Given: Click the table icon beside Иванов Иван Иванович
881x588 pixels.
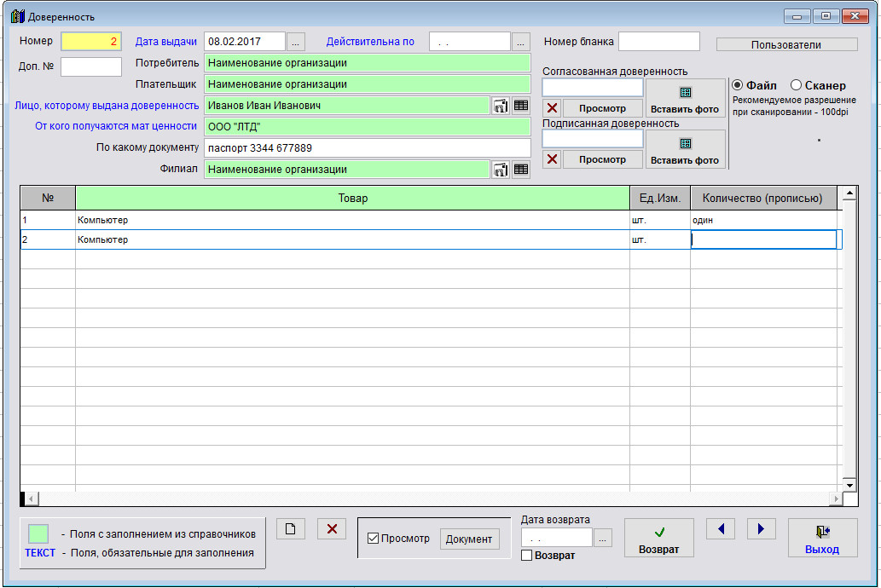Looking at the screenshot, I should (x=520, y=106).
